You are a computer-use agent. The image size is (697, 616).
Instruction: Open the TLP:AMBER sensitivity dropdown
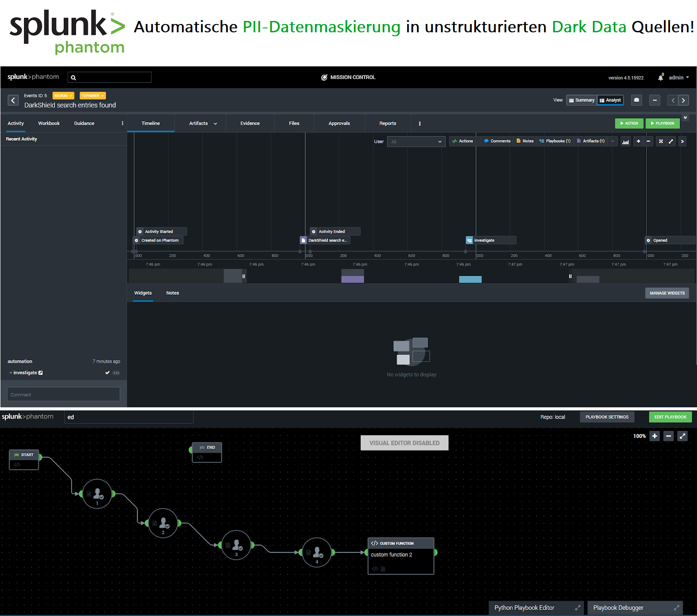93,96
